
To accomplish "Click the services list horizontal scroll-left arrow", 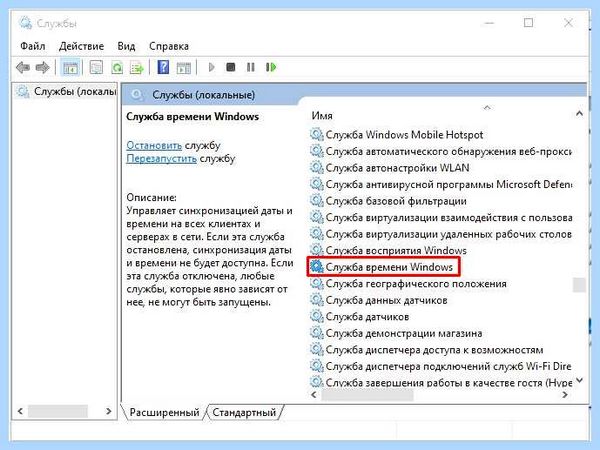I will [314, 395].
